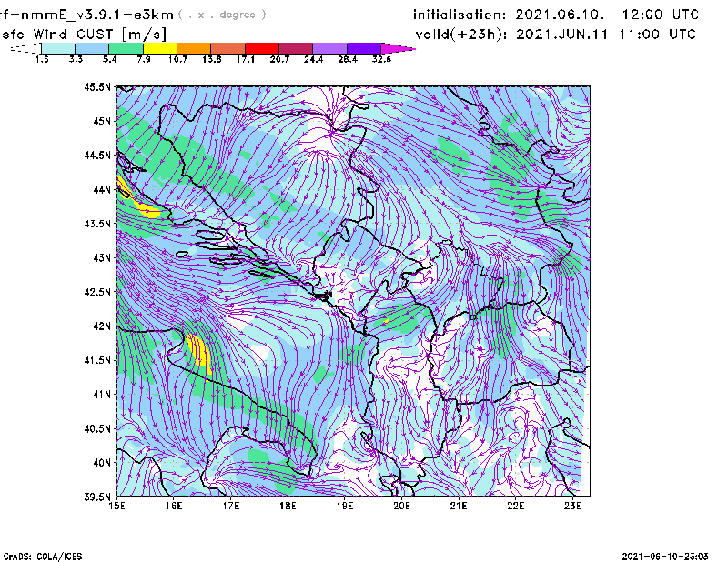Click the light cyan 1.6–3.3 legend swatch
This screenshot has width=728, height=562.
click(58, 48)
